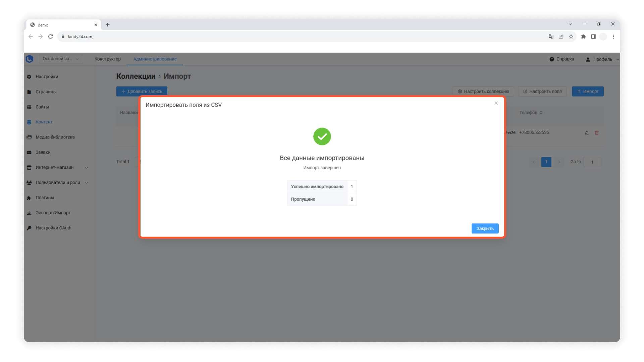Open the Основной сайт site dropdown
Screen dimensions: 644x362
pyautogui.click(x=61, y=59)
